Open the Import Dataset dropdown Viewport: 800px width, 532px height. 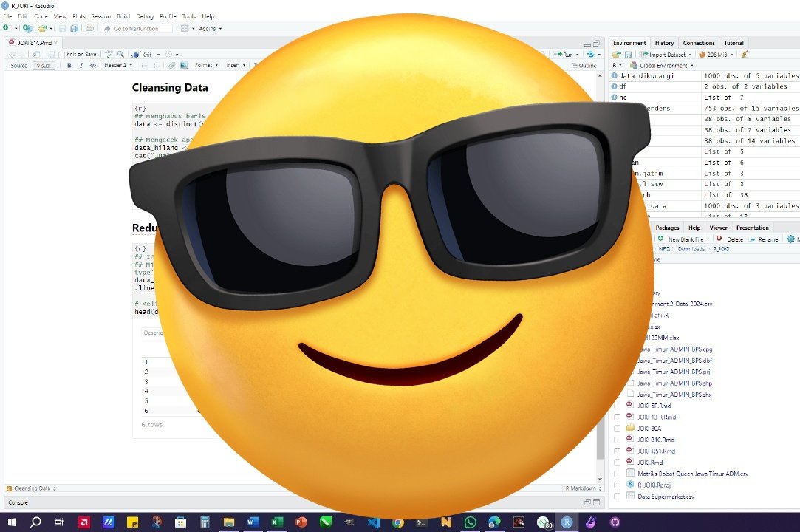(x=666, y=55)
